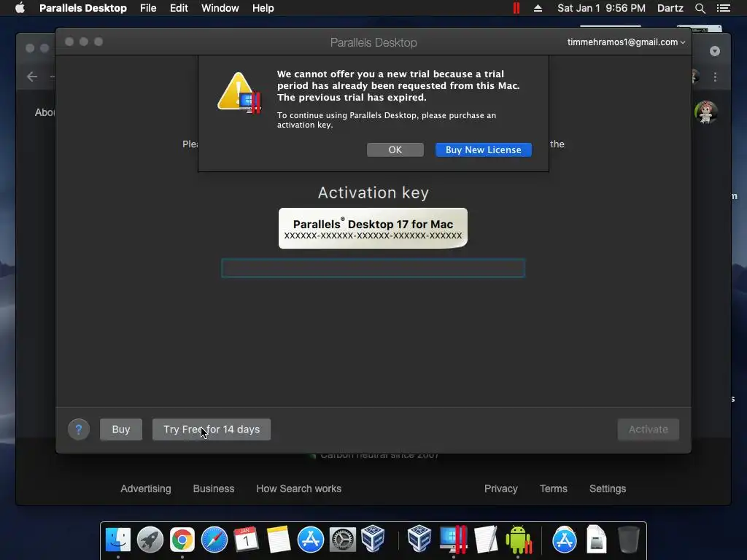
Task: Open the Advertising footer link
Action: coord(146,489)
